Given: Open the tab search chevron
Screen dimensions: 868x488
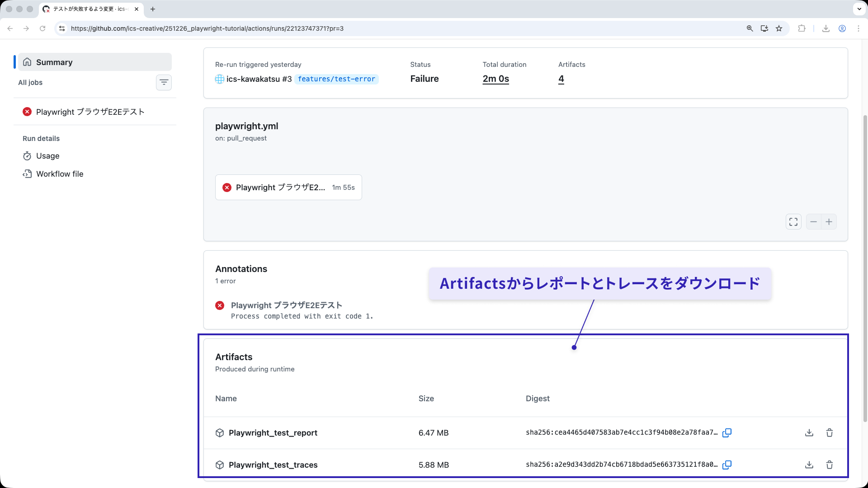Looking at the screenshot, I should pos(859,9).
